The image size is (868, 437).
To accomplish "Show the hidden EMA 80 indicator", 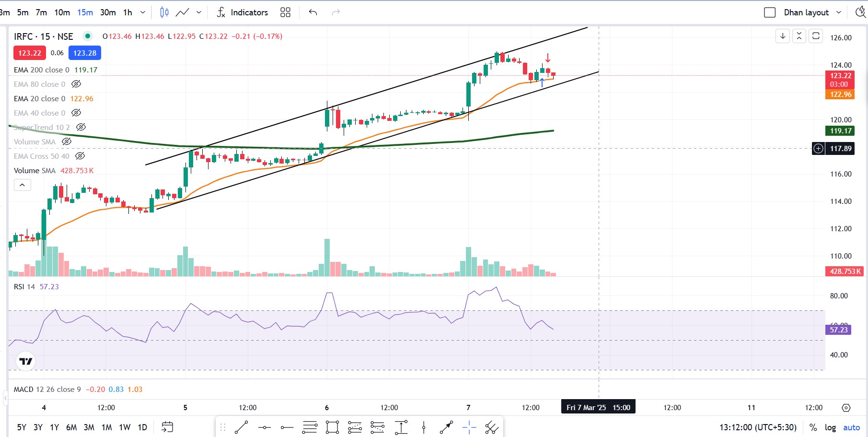I will pos(76,84).
